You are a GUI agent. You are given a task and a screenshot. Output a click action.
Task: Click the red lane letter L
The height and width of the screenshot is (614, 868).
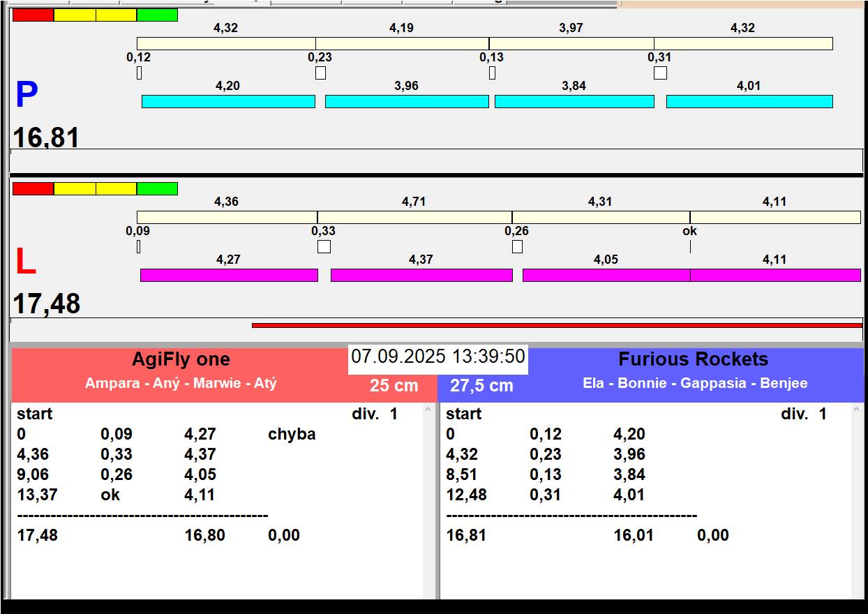(25, 262)
